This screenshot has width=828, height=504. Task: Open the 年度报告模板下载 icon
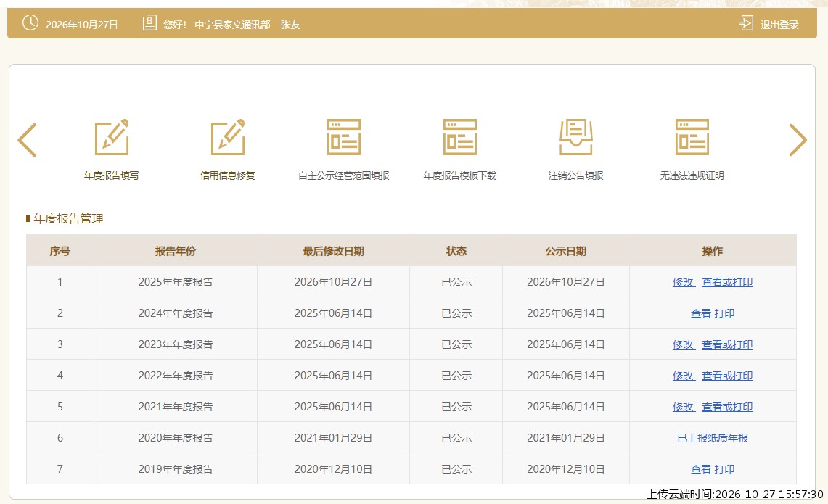pyautogui.click(x=460, y=137)
